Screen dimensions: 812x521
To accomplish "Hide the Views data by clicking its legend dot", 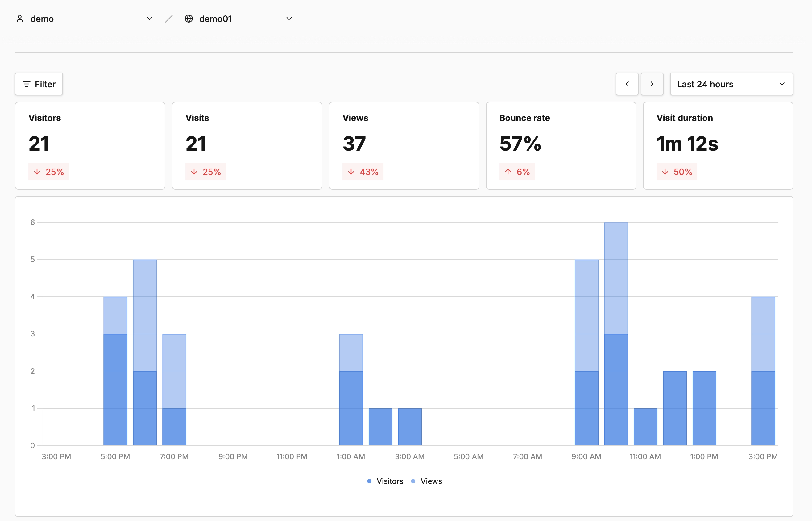I will pos(413,481).
